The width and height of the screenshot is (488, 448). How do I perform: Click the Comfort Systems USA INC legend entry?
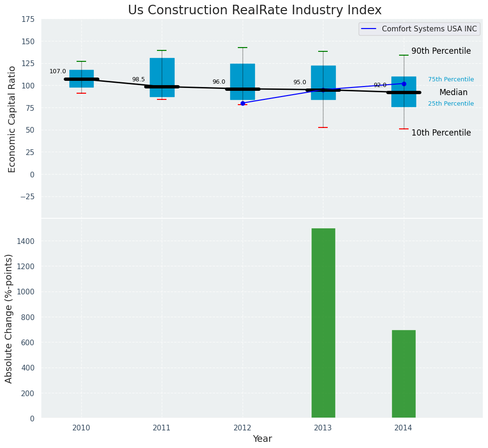click(x=429, y=29)
